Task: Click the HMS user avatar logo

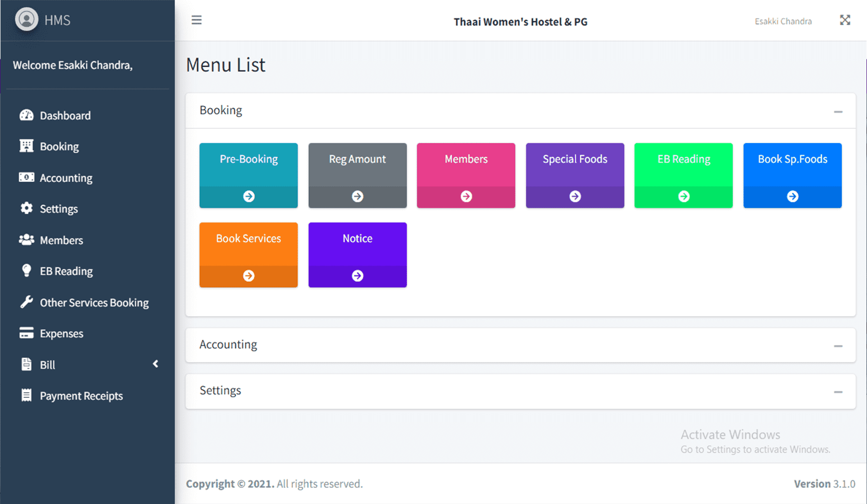Action: click(x=27, y=19)
